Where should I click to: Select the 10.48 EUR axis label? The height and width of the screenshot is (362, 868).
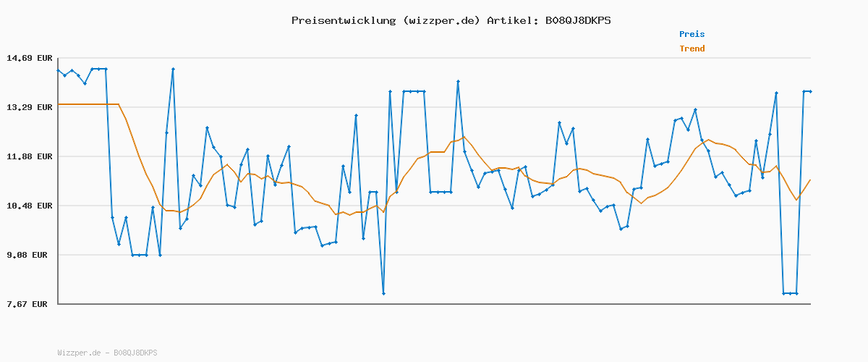[30, 206]
